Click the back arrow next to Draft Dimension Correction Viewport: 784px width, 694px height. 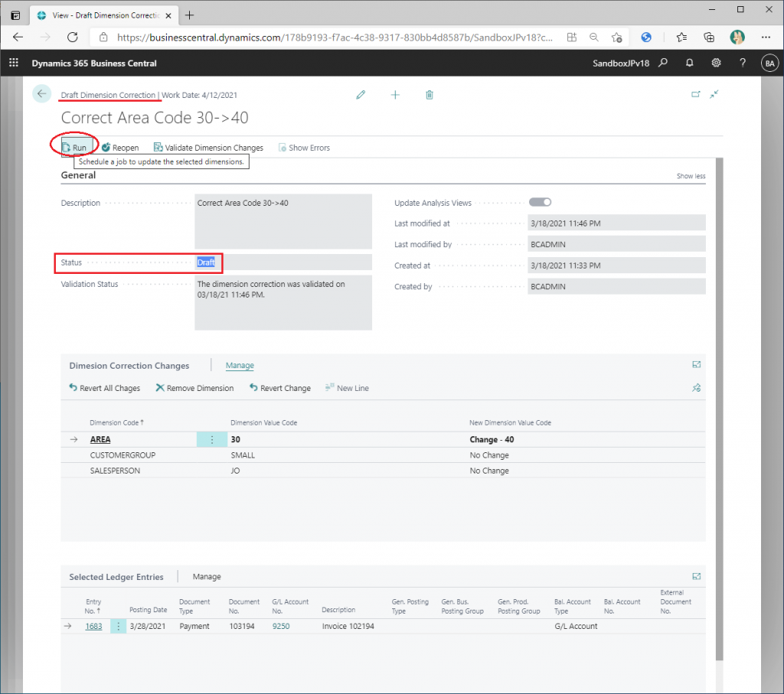(x=41, y=93)
